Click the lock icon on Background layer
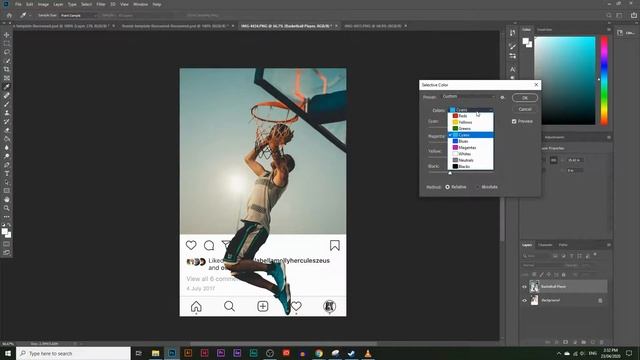Screen dimensions: 640x360 [x=600, y=300]
